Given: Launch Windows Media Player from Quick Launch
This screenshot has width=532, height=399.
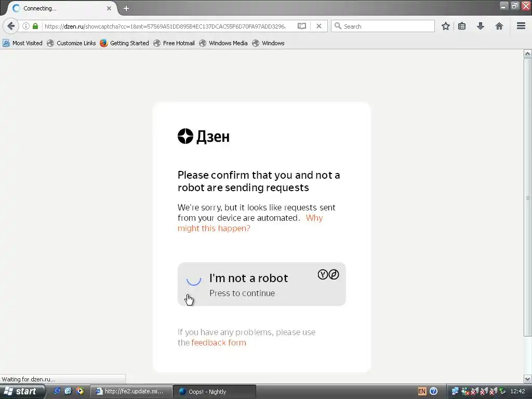Looking at the screenshot, I should click(80, 391).
